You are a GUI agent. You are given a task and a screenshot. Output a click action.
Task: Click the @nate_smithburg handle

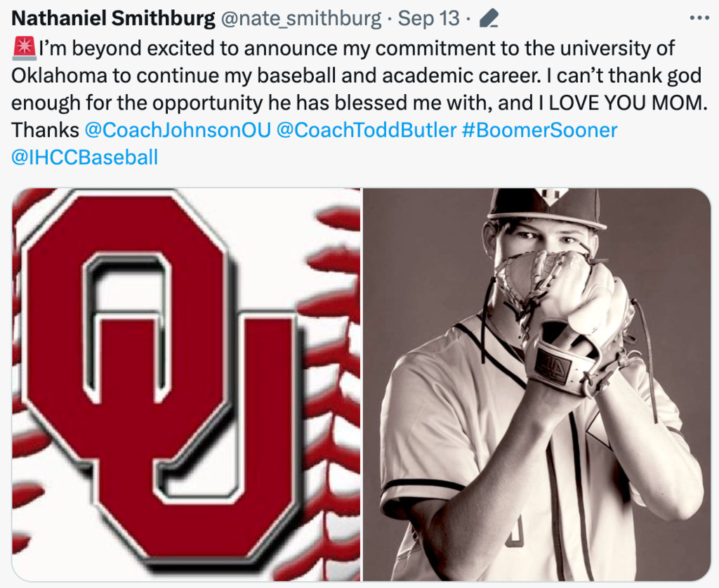301,18
